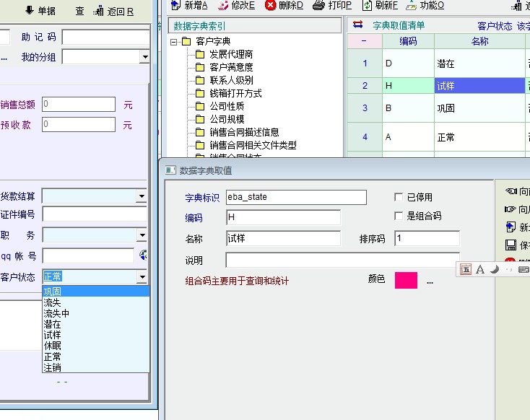Click the 打印 (Print) printer icon
530x420 pixels.
coord(318,6)
